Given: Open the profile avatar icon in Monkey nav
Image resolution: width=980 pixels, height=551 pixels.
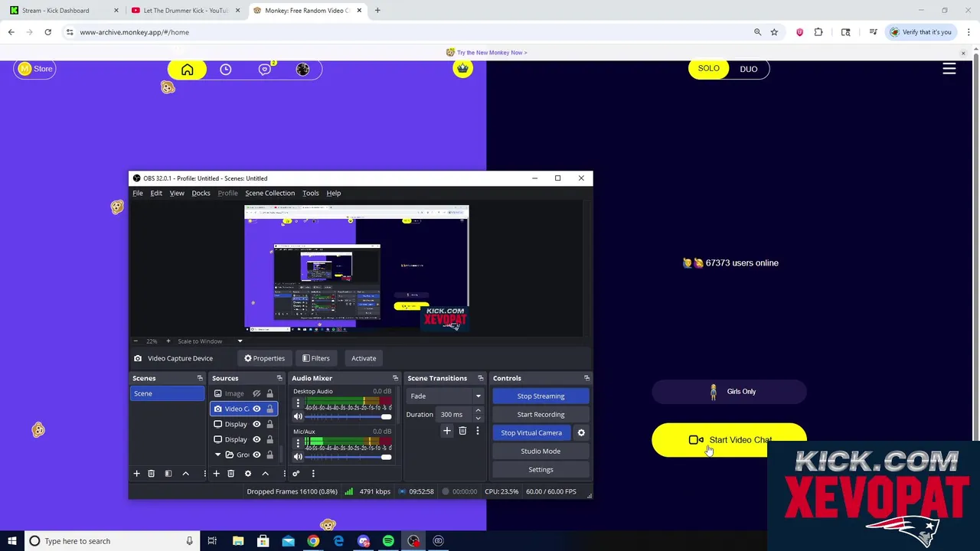Looking at the screenshot, I should [303, 70].
